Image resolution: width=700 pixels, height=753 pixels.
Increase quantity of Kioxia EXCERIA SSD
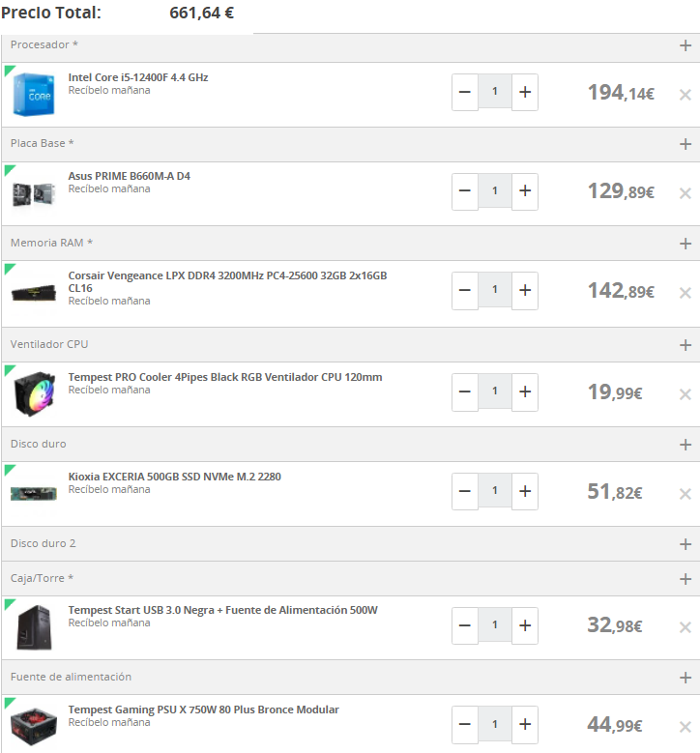[525, 491]
